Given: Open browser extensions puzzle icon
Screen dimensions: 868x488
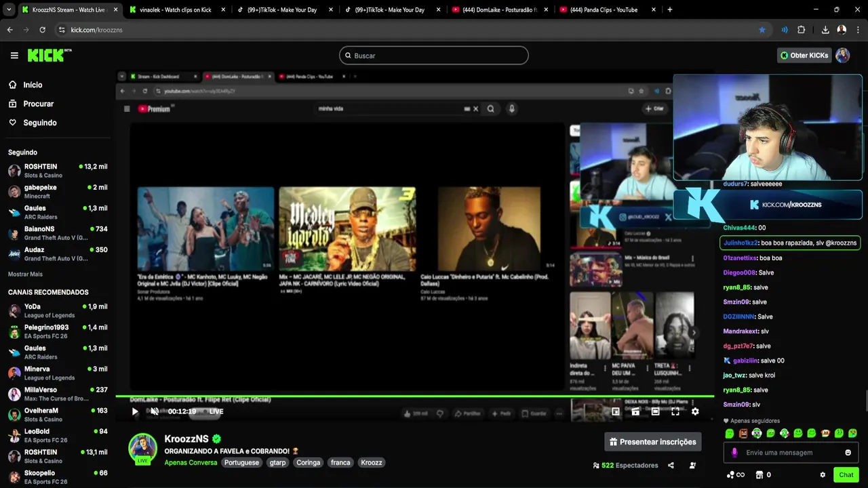Looking at the screenshot, I should click(802, 30).
